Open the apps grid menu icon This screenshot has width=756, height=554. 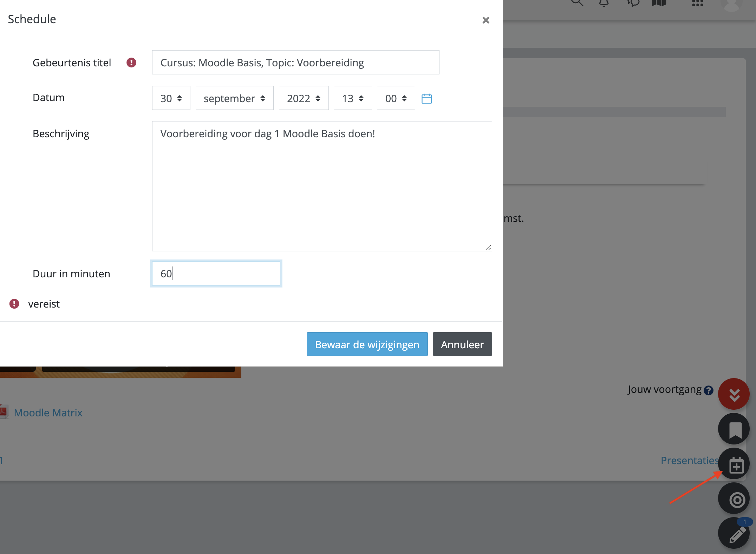point(697,3)
